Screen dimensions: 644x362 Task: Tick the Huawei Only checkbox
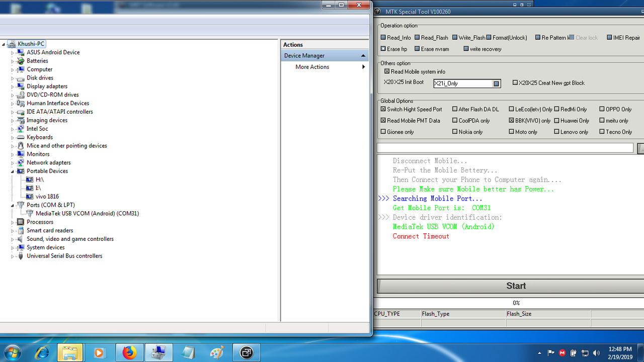pos(557,121)
